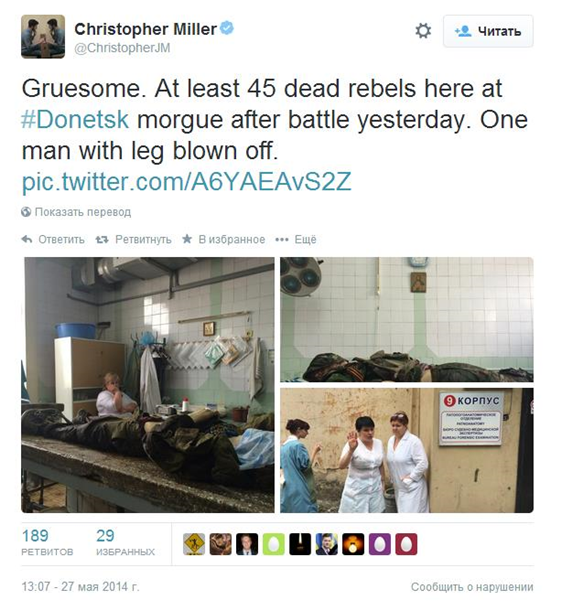View the 29 избранных count
The width and height of the screenshot is (561, 610).
coord(125,542)
